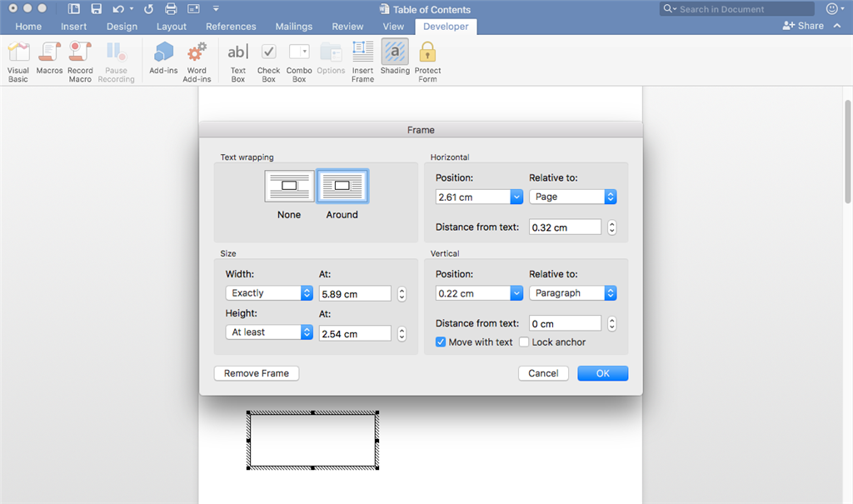Click the Undo arrow icon

[x=118, y=8]
